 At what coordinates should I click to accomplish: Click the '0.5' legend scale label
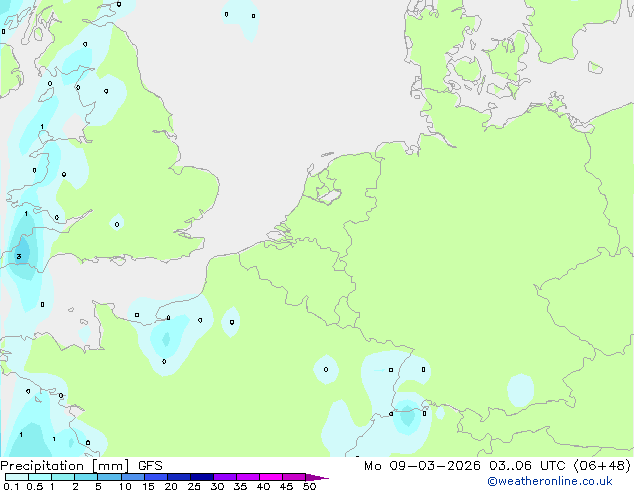pyautogui.click(x=35, y=486)
